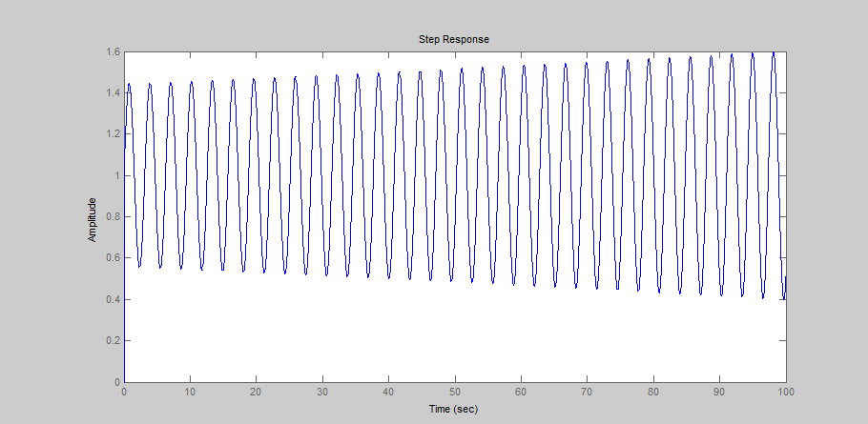The height and width of the screenshot is (424, 868).
Task: Select the 'Amplitude' y-axis label
Action: click(x=93, y=219)
